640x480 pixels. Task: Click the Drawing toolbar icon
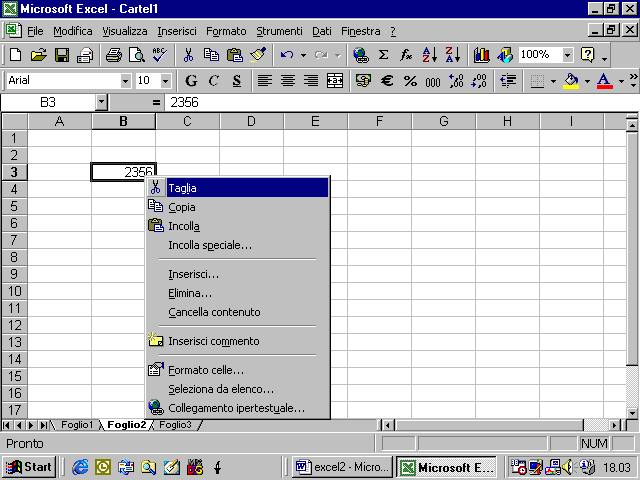[x=505, y=54]
